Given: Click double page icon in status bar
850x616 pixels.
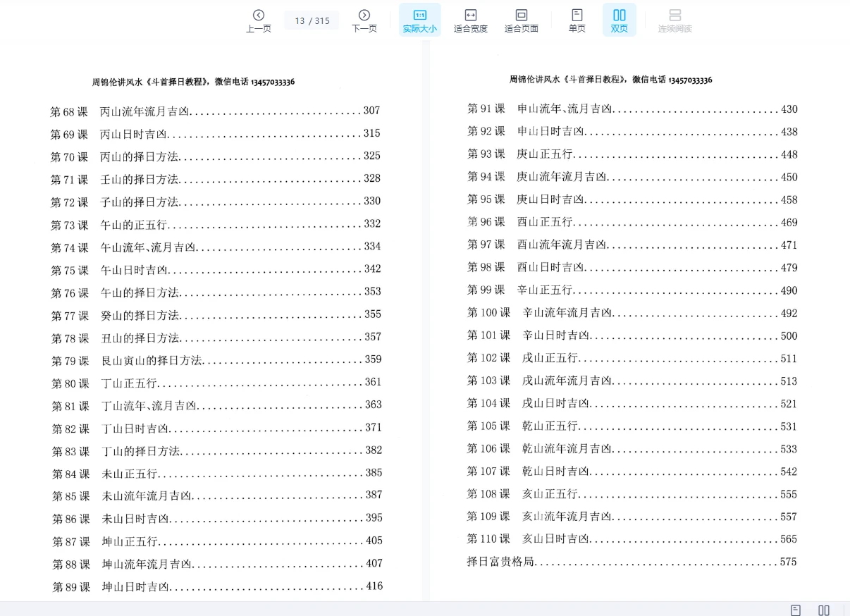Looking at the screenshot, I should pos(824,610).
